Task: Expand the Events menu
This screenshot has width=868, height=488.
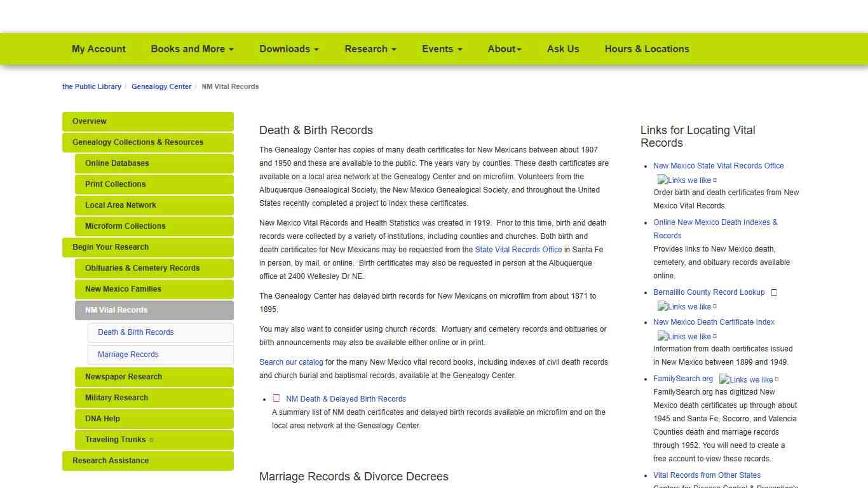Action: pos(442,49)
